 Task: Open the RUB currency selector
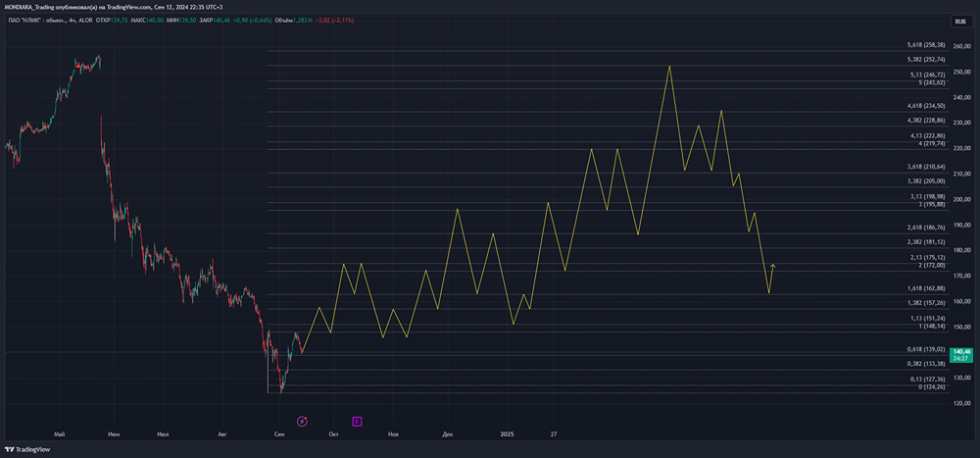click(x=958, y=22)
